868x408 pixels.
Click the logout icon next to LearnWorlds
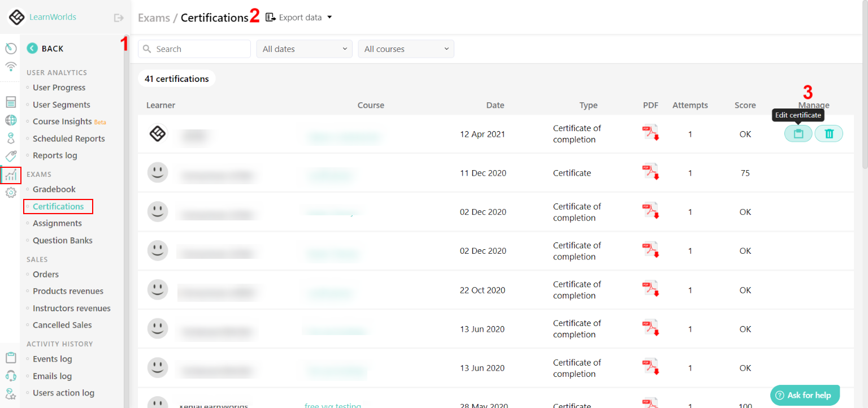coord(119,17)
